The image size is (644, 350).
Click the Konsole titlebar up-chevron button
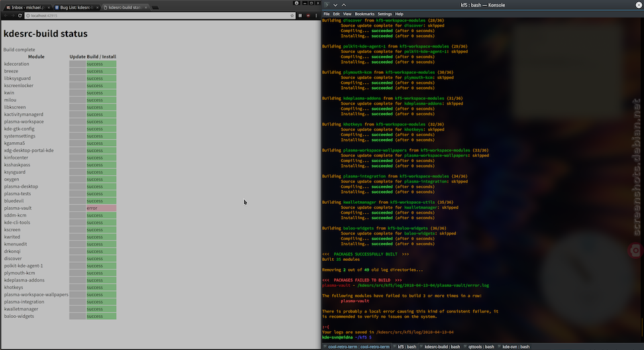tap(343, 5)
